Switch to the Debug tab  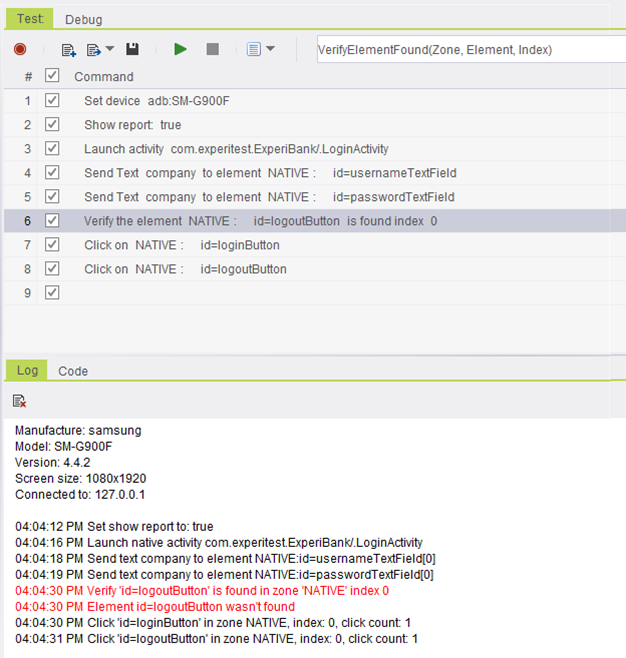(83, 19)
